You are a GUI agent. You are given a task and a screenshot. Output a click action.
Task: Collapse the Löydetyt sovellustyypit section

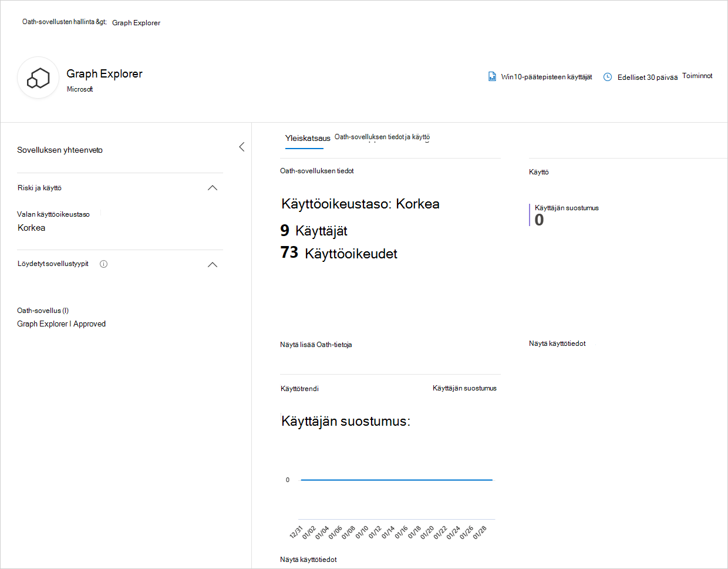click(213, 265)
